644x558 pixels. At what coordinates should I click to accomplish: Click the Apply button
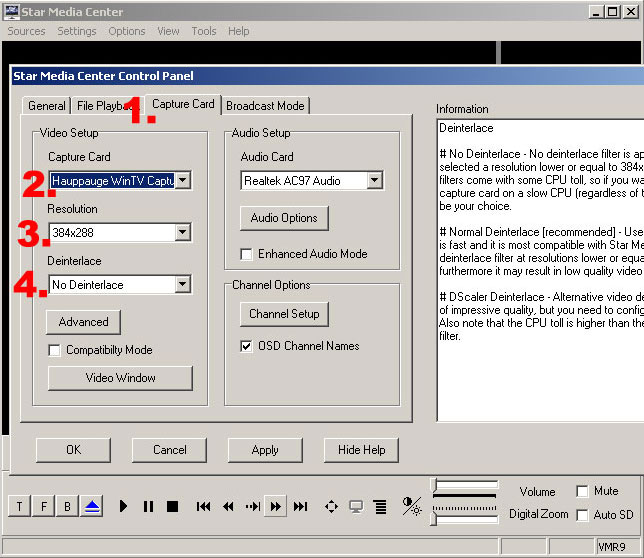click(265, 450)
